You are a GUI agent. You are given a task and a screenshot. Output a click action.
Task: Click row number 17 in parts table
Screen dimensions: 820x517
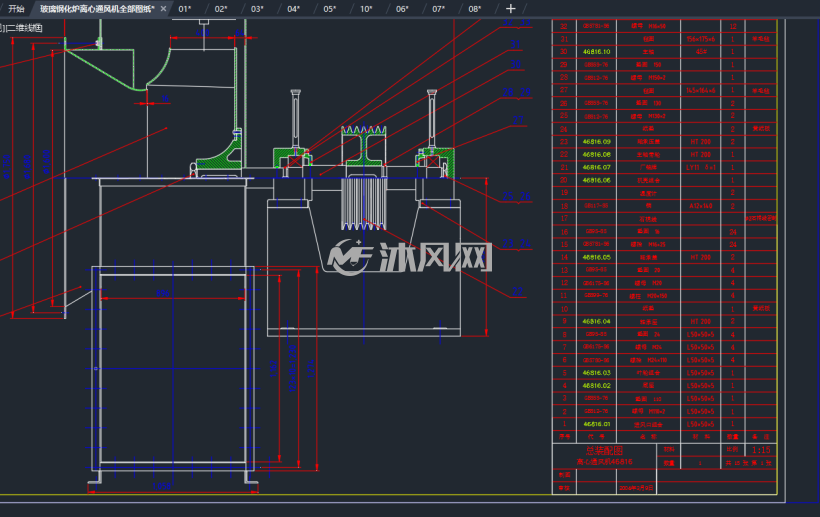(x=564, y=219)
